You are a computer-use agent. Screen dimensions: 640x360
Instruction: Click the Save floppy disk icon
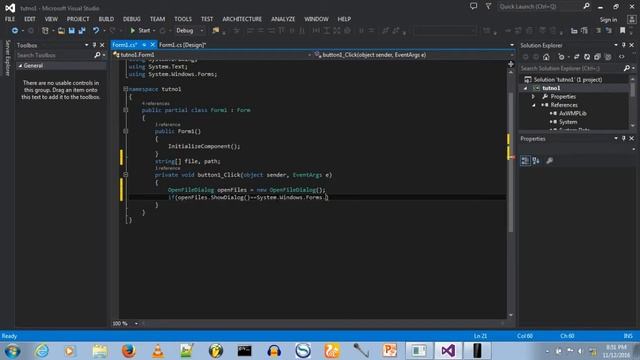click(71, 31)
